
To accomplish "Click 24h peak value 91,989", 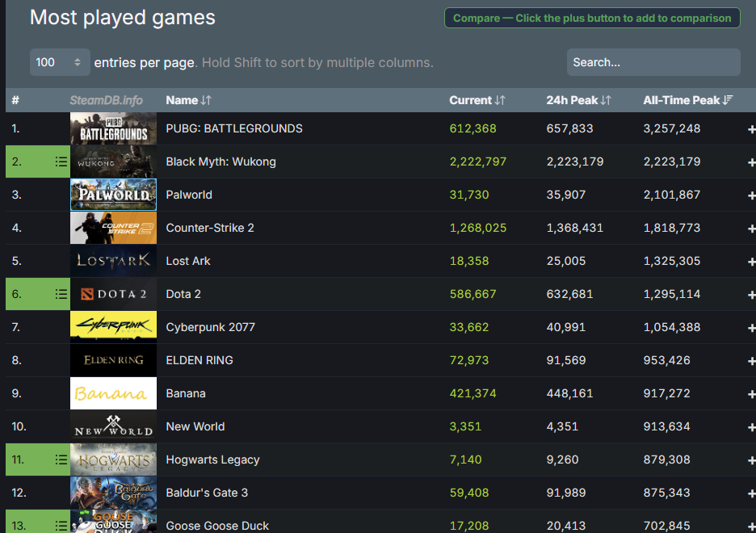I will point(566,493).
